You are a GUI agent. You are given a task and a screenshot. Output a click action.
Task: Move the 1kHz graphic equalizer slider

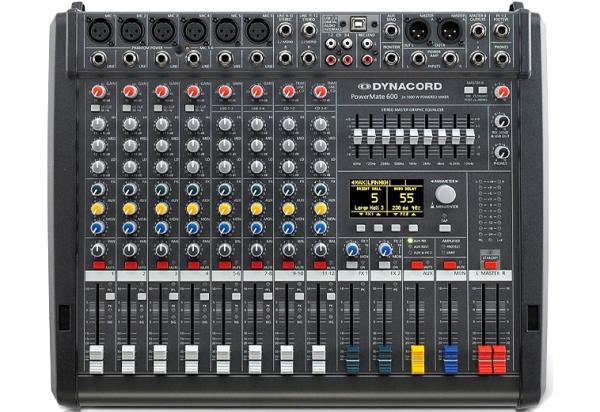point(414,137)
